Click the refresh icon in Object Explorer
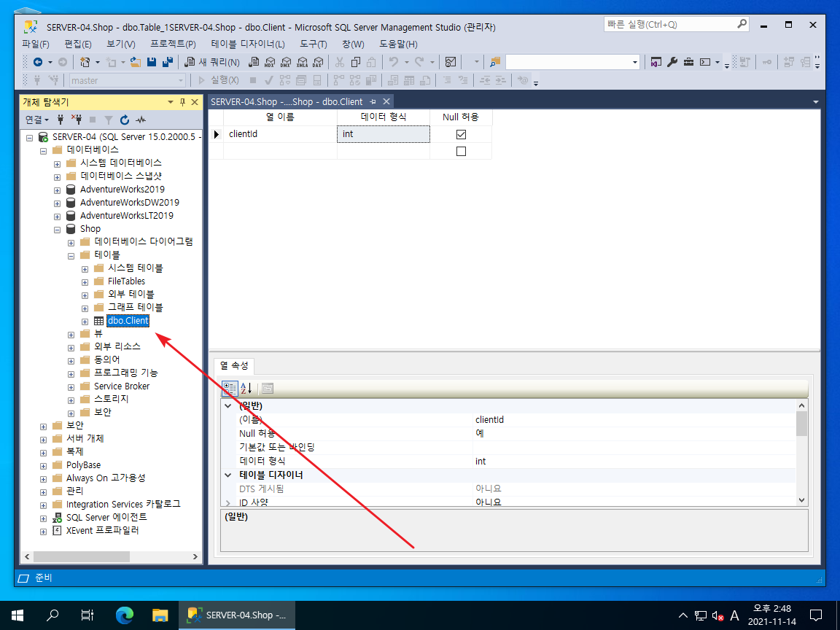 point(125,120)
